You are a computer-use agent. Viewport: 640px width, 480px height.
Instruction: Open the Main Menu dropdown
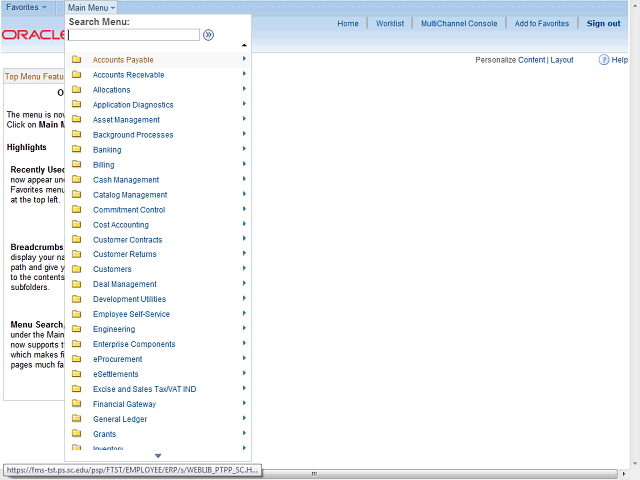pos(91,8)
